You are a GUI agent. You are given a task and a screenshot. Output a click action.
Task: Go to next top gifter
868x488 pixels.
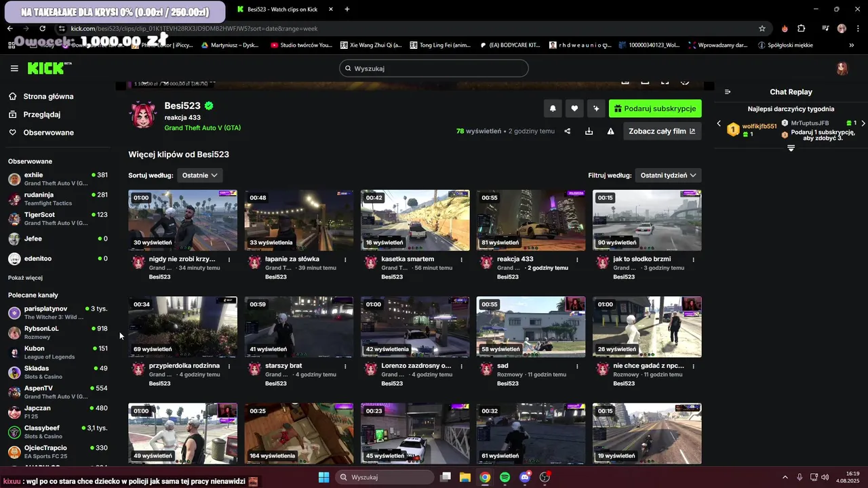click(x=863, y=123)
